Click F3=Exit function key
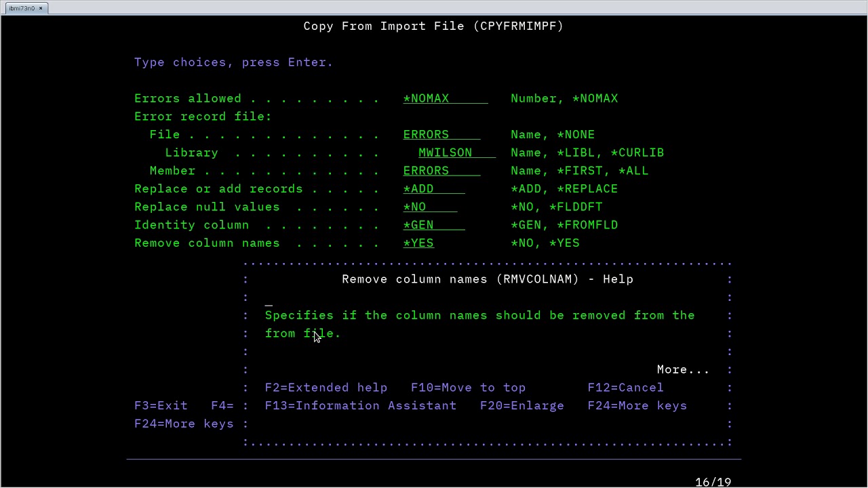Image resolution: width=868 pixels, height=488 pixels. [x=161, y=406]
